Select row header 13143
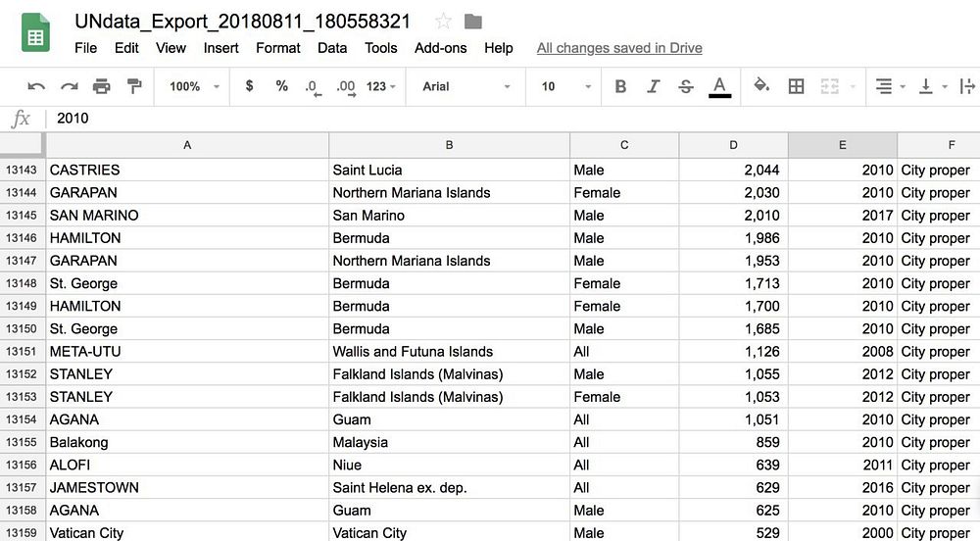Viewport: 980px width, 541px height. [22, 170]
